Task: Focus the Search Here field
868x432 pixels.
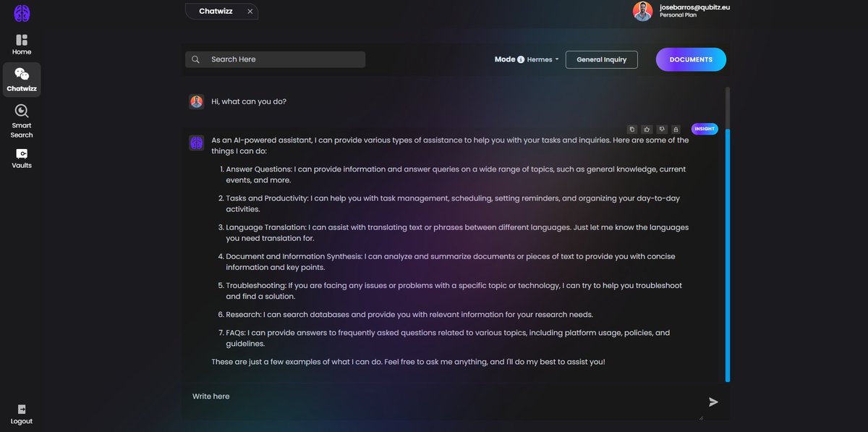Action: click(x=275, y=59)
